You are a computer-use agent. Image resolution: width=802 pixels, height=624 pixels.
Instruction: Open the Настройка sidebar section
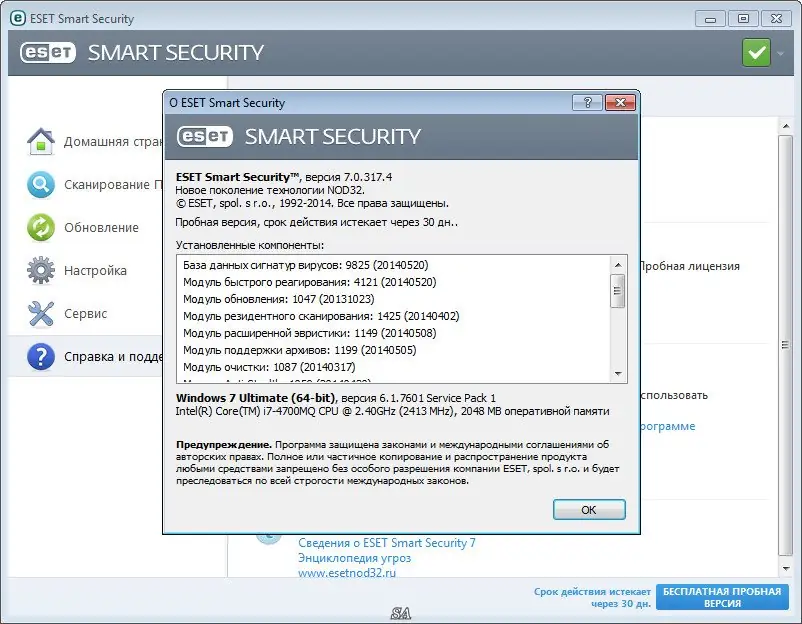pos(95,270)
